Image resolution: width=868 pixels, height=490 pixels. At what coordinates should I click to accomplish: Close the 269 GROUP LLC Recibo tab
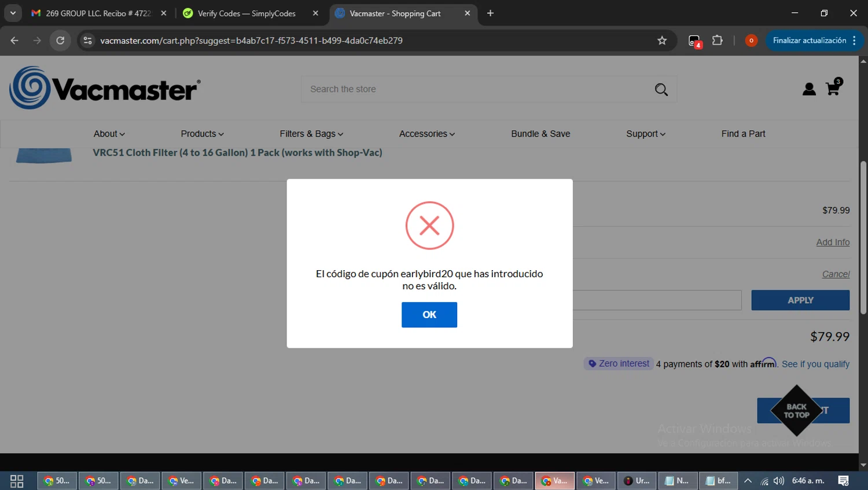[164, 13]
